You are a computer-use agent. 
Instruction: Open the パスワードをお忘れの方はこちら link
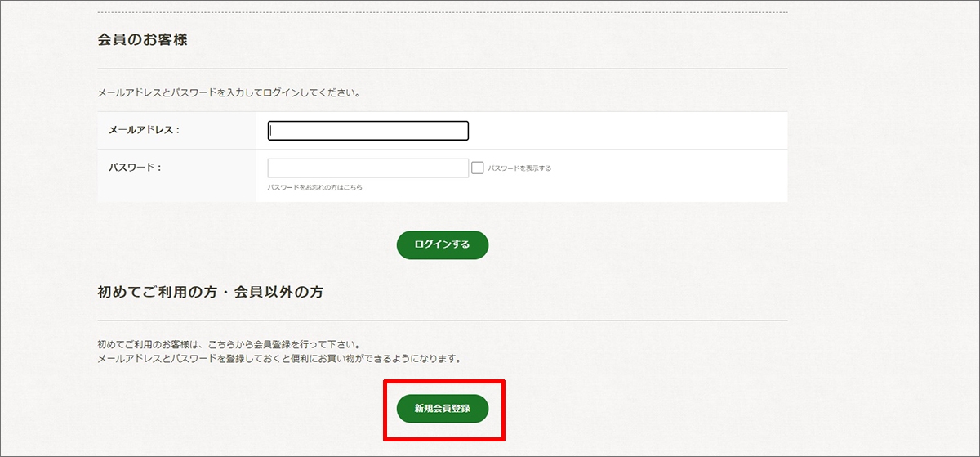pos(314,187)
